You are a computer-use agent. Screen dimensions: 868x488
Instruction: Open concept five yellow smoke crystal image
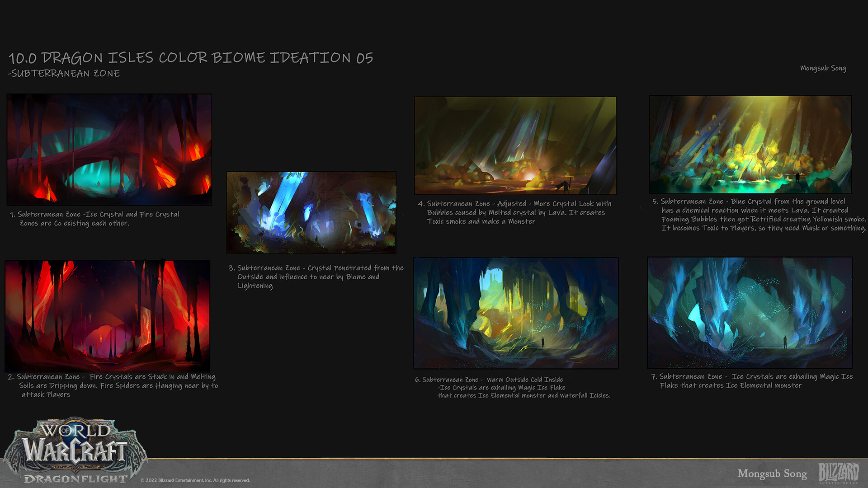coord(750,145)
